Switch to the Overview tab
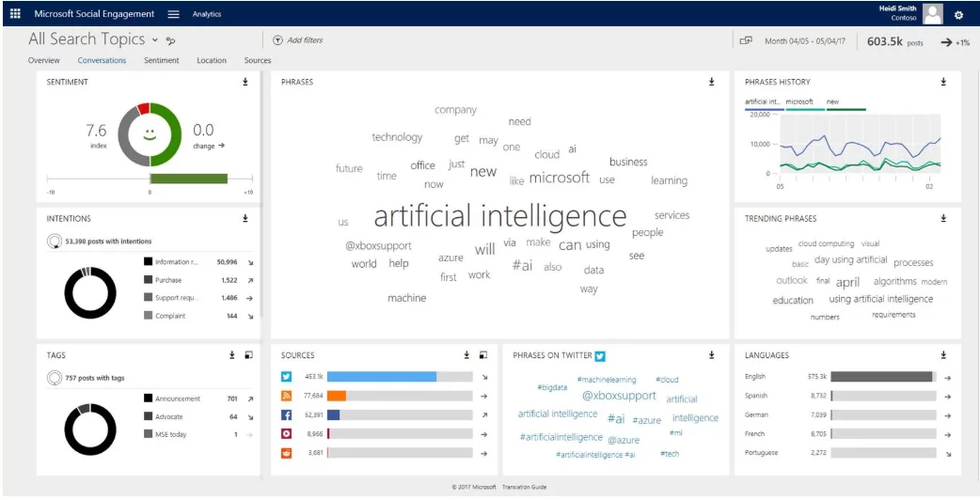Image resolution: width=980 pixels, height=500 pixels. pyautogui.click(x=44, y=60)
